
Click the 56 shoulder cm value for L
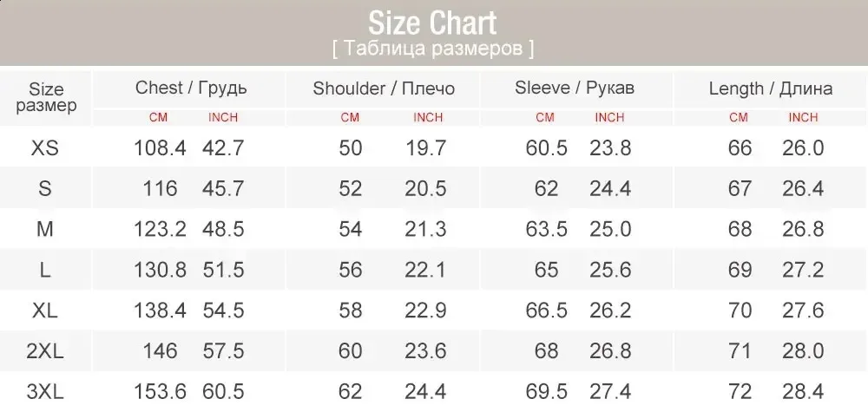(351, 270)
